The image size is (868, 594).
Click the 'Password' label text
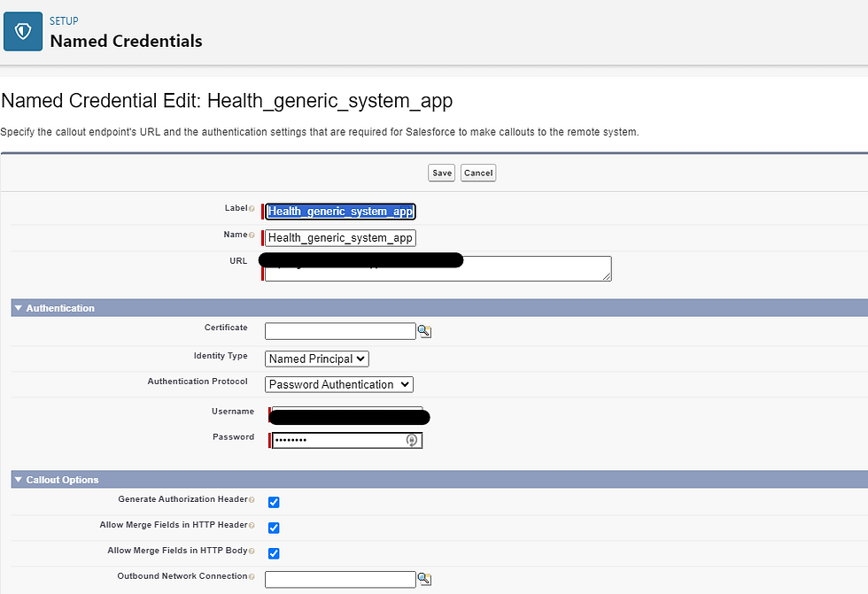coord(233,437)
